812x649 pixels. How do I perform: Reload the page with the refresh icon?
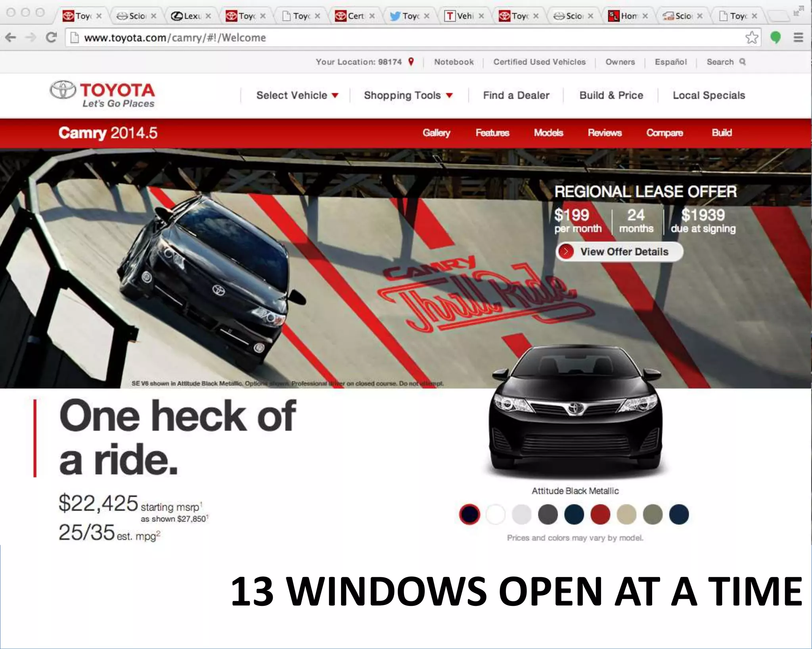[51, 38]
